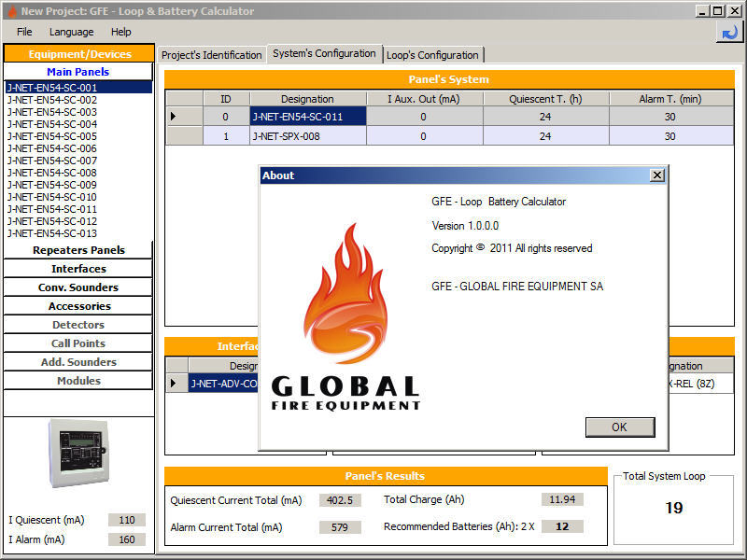Open the Interfaces section in the sidebar
This screenshot has width=747, height=560.
pos(78,269)
